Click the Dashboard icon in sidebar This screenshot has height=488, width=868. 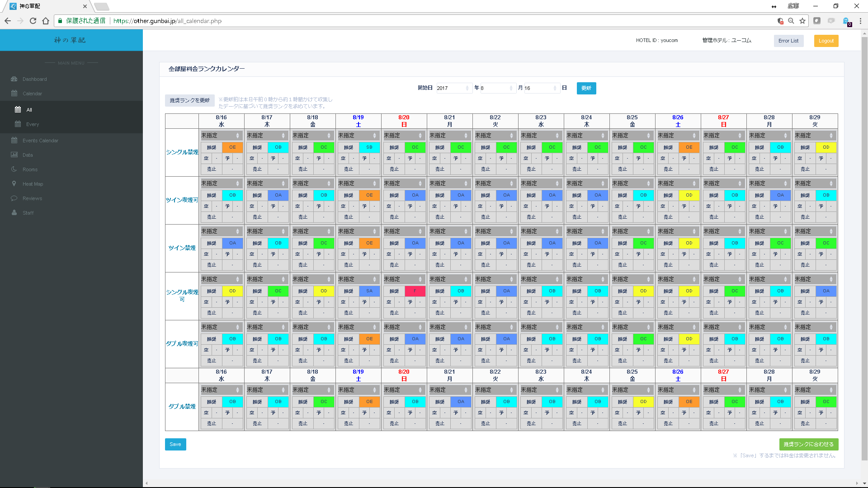(14, 79)
